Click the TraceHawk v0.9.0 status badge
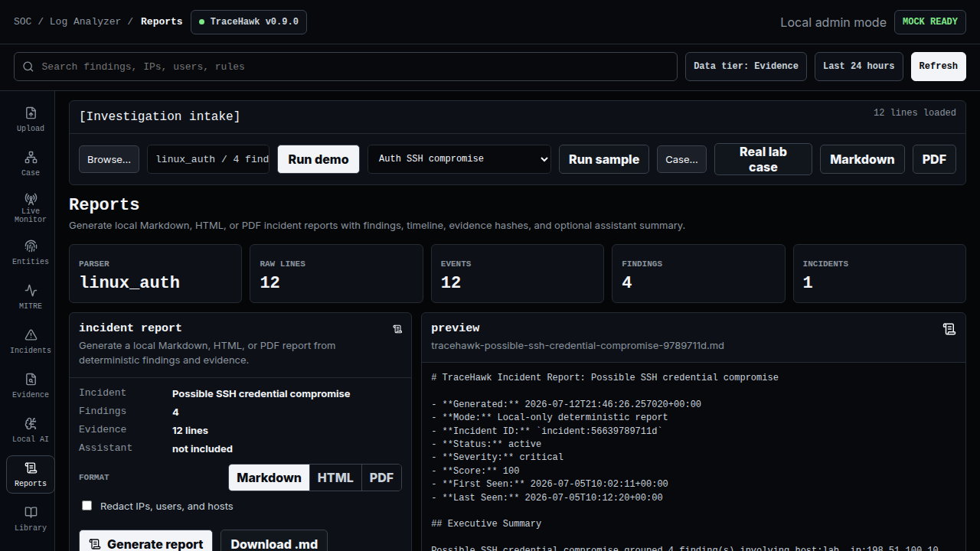 [x=249, y=21]
